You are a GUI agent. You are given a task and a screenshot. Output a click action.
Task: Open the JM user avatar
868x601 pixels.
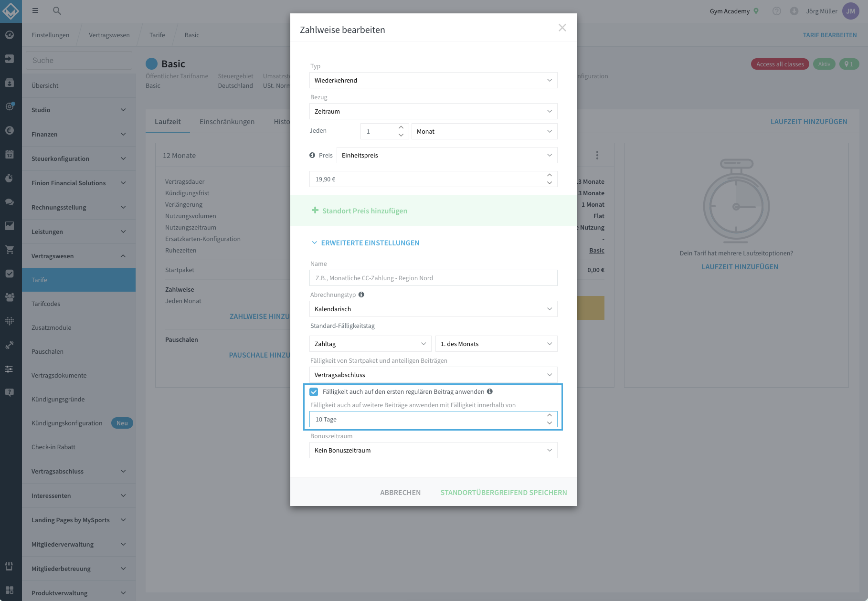851,11
